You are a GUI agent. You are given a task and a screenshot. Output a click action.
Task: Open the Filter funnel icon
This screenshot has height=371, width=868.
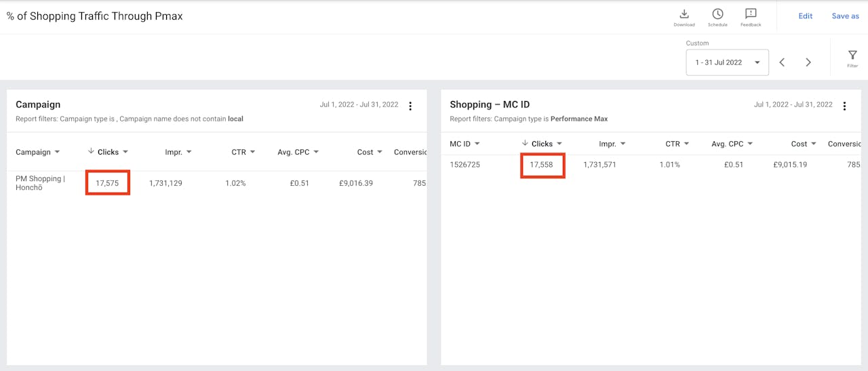tap(852, 56)
